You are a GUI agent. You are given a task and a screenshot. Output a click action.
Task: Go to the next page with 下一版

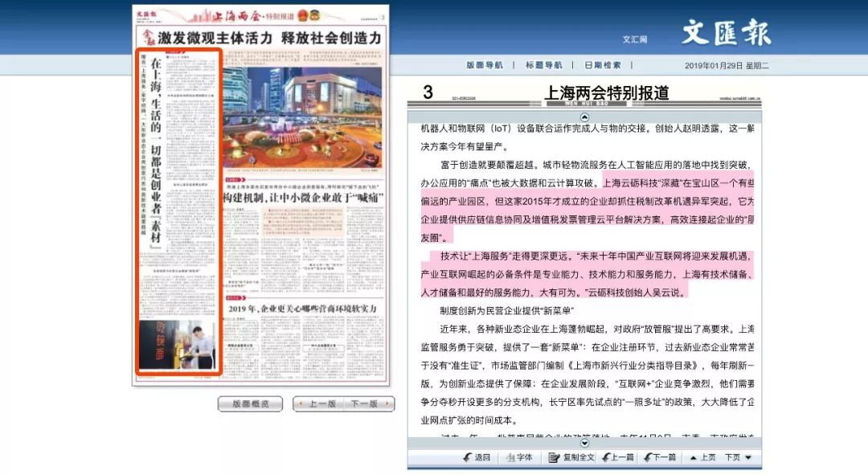click(x=369, y=403)
